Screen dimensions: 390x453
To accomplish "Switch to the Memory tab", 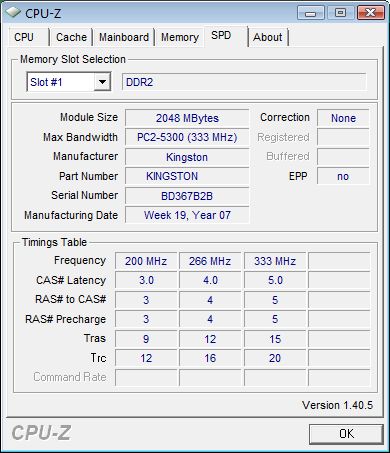I will 180,37.
